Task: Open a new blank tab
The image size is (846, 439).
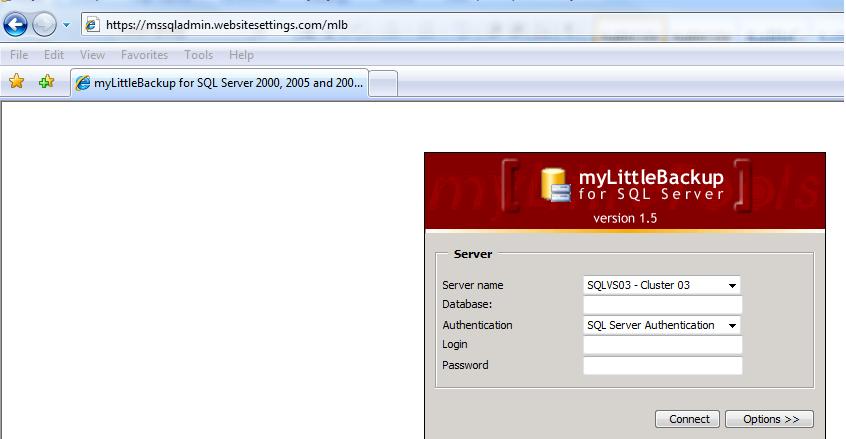Action: click(384, 84)
